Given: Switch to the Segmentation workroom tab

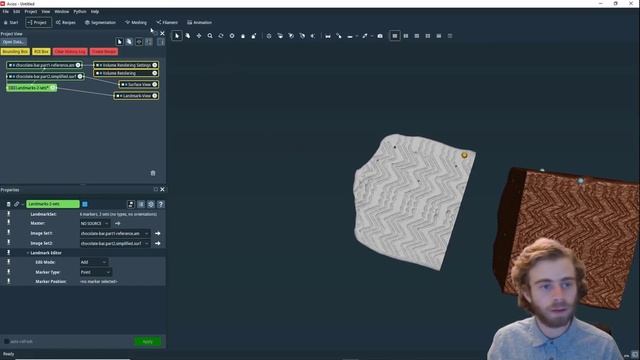Looking at the screenshot, I should (100, 22).
